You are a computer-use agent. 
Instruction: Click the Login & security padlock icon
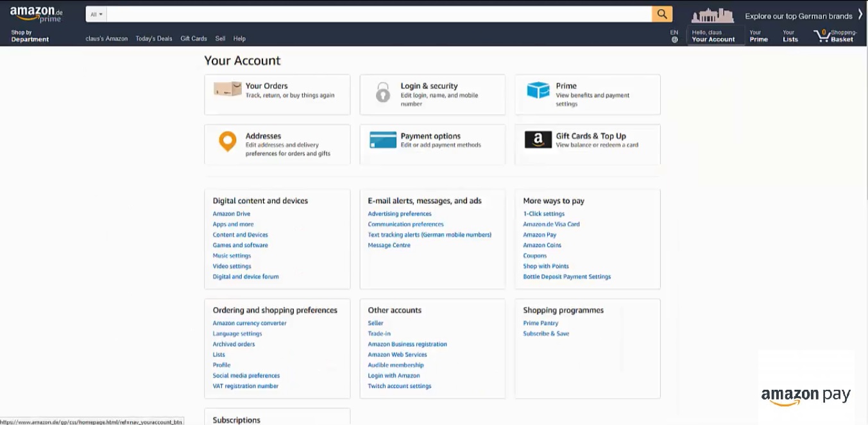383,92
